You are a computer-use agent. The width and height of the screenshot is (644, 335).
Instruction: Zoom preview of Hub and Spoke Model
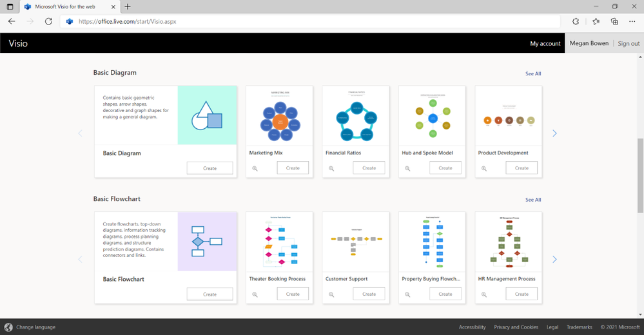coord(408,168)
